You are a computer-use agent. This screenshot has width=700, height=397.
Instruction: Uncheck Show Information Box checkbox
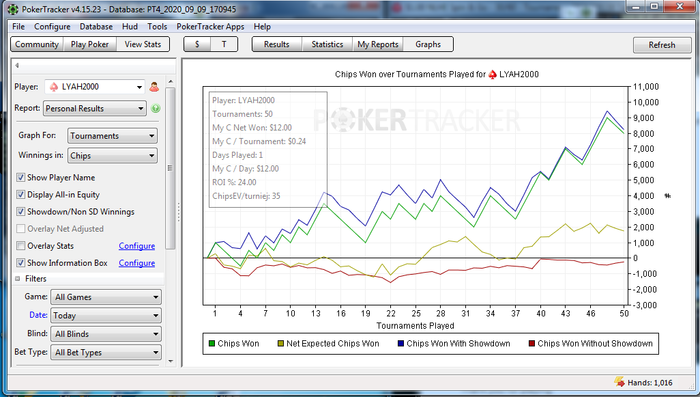point(21,263)
